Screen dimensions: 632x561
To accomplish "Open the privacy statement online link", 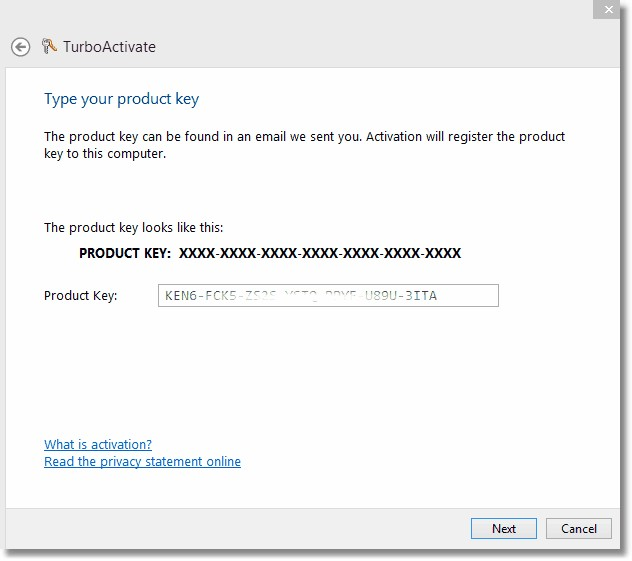I will pos(142,462).
